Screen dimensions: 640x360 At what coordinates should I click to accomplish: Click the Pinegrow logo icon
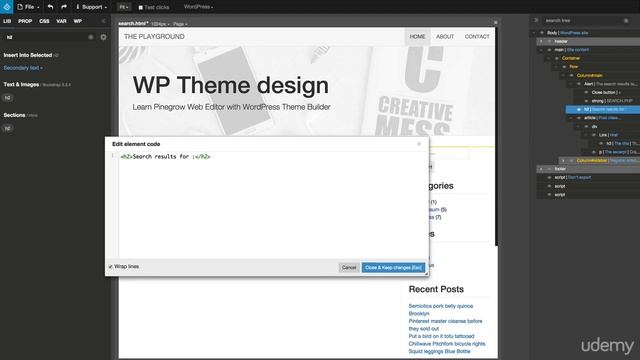point(7,7)
